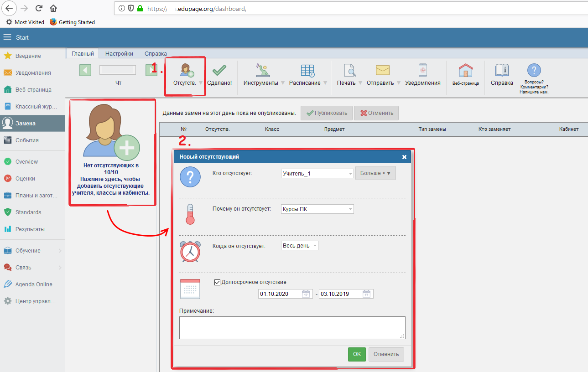Go to previous day green arrow
This screenshot has height=372, width=588.
click(x=85, y=70)
